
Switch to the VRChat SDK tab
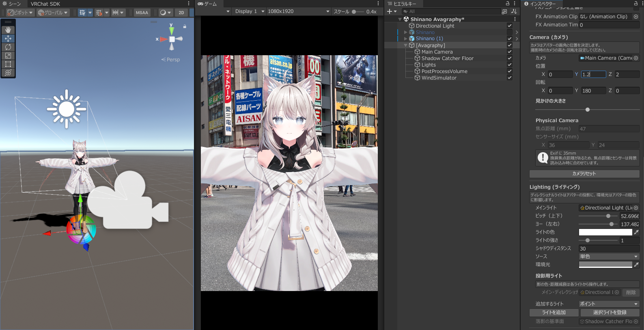pos(45,4)
